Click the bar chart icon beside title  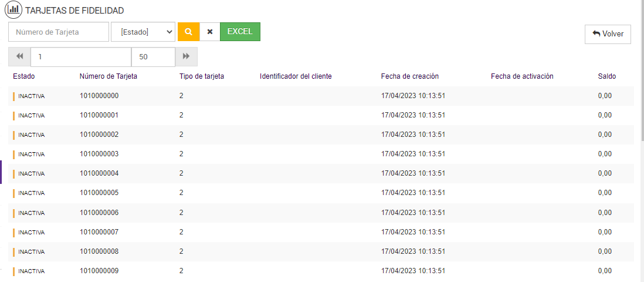[13, 10]
